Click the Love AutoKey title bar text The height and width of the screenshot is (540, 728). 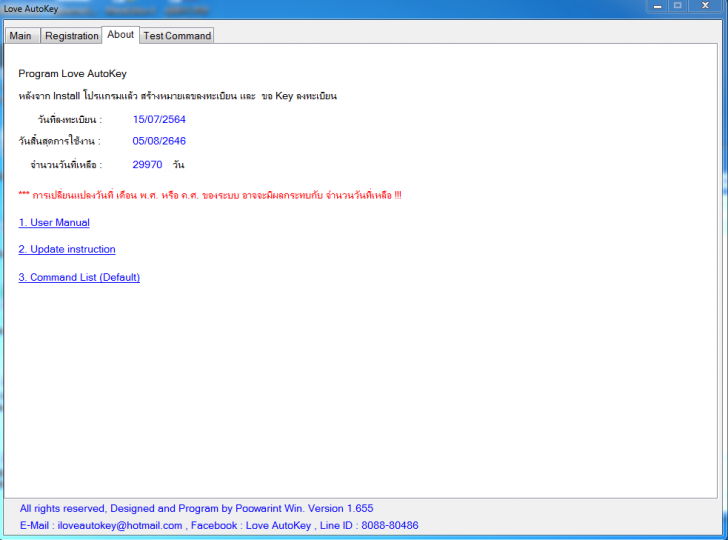click(31, 9)
